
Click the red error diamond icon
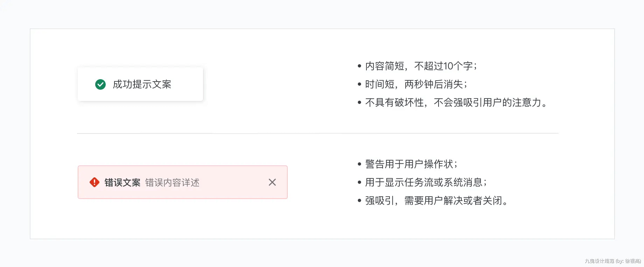click(94, 182)
